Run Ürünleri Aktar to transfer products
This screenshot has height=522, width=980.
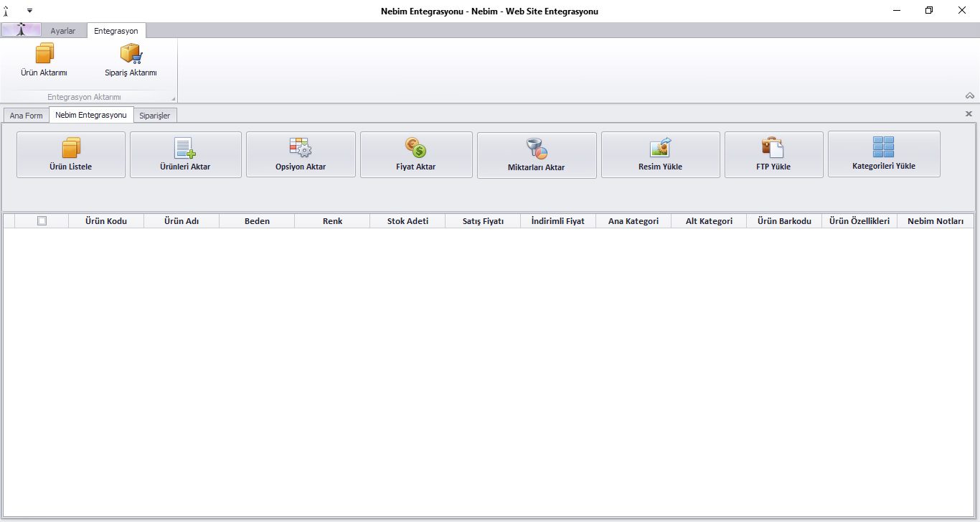pyautogui.click(x=186, y=154)
